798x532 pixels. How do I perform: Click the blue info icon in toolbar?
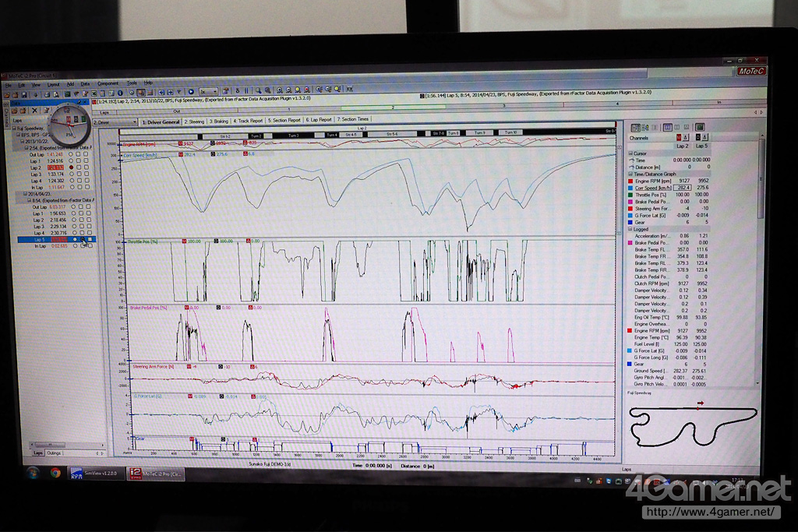click(120, 93)
